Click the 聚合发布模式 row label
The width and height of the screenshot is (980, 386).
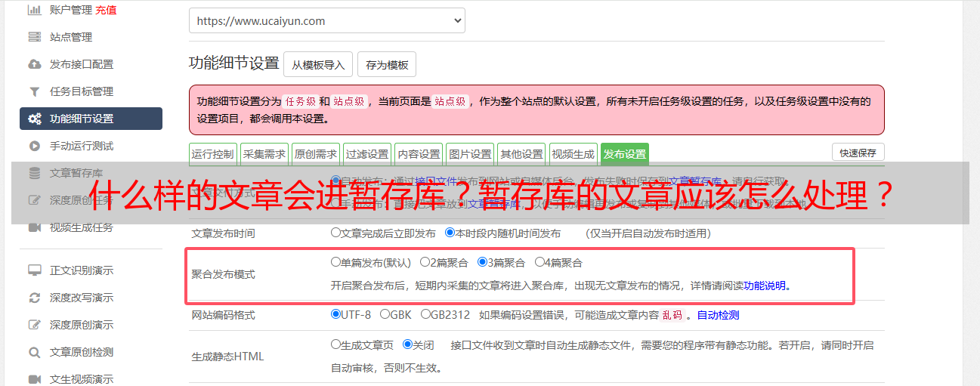[x=224, y=274]
